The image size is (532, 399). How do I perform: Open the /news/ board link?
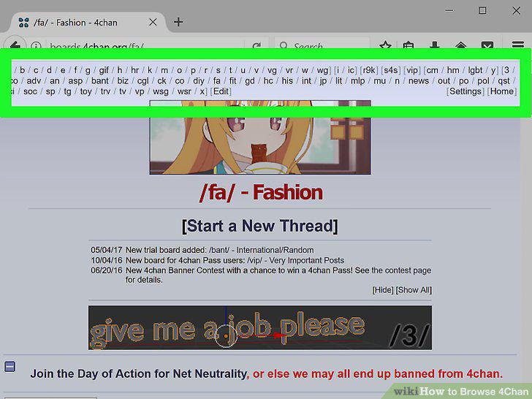click(x=418, y=80)
